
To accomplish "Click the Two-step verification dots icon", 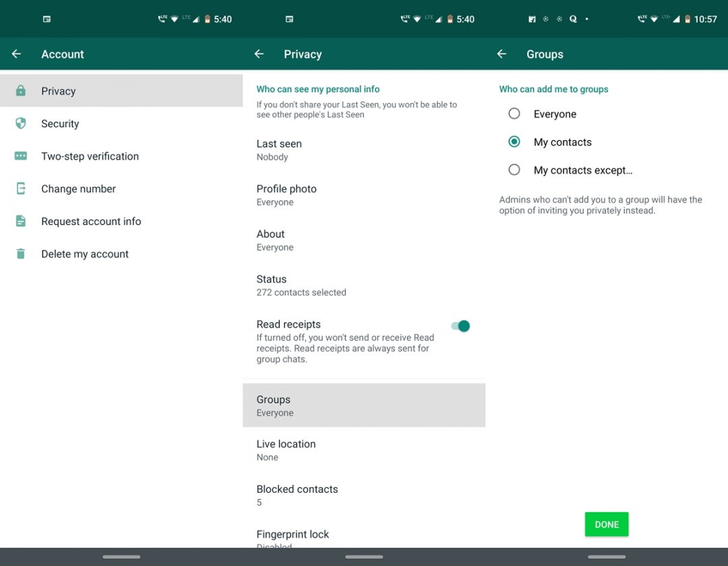I will pyautogui.click(x=20, y=156).
